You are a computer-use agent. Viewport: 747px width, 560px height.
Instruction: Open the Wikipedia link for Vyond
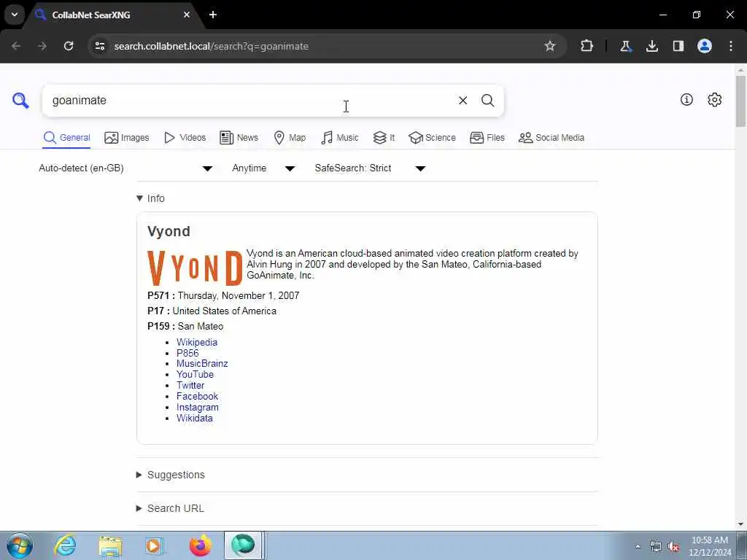pos(197,342)
